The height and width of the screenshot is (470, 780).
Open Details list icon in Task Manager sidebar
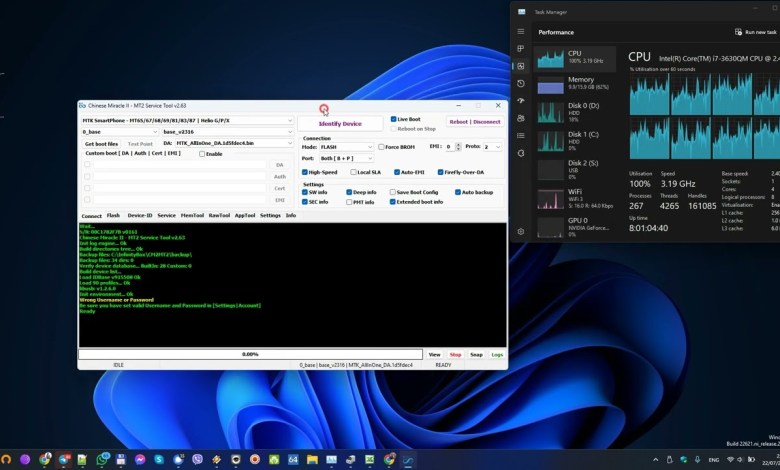521,135
